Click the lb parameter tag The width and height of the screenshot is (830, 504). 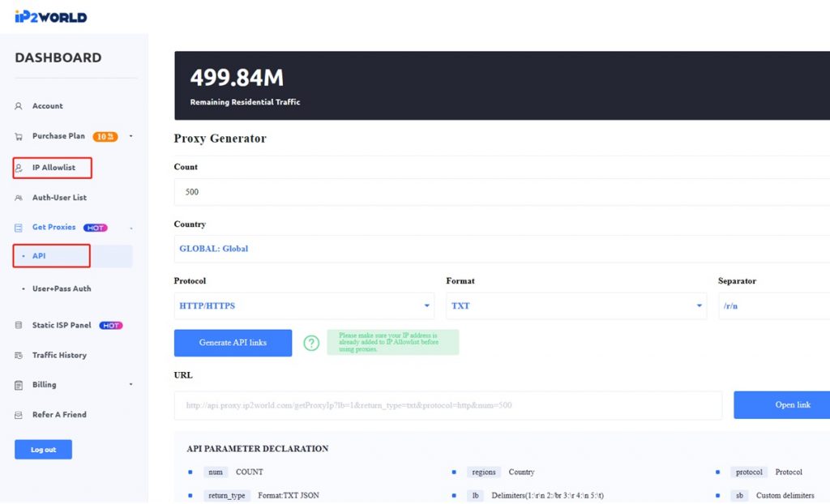(x=475, y=496)
